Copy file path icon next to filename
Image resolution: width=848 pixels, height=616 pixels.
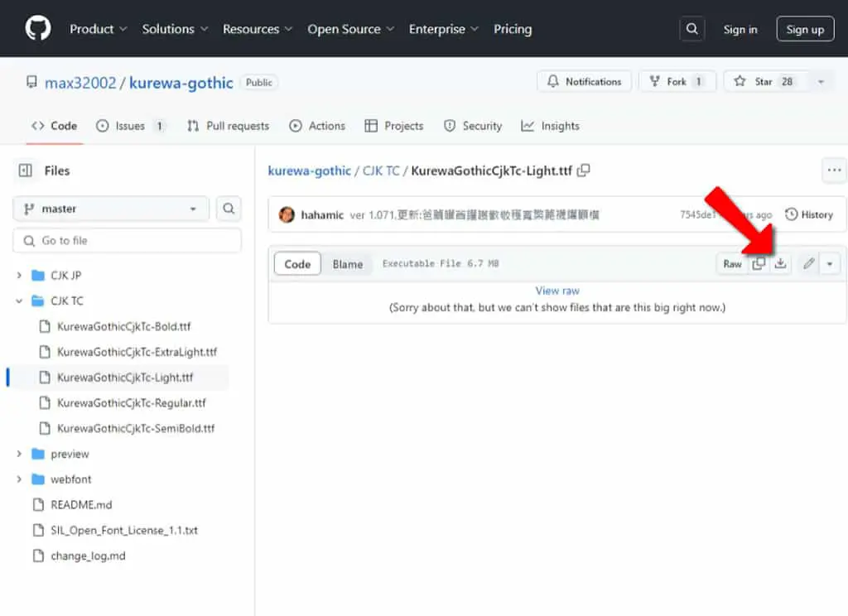point(584,171)
